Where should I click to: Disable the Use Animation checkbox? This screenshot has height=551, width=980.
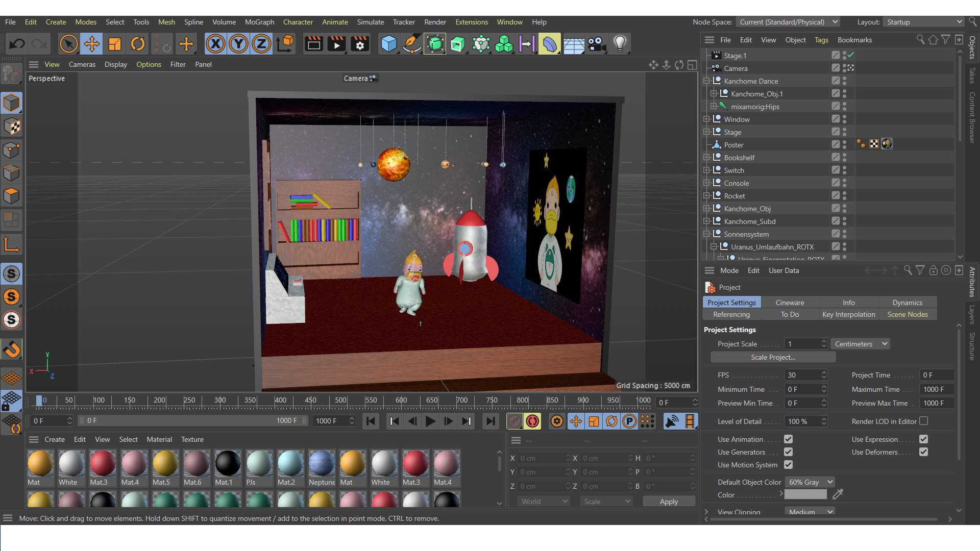pyautogui.click(x=788, y=439)
